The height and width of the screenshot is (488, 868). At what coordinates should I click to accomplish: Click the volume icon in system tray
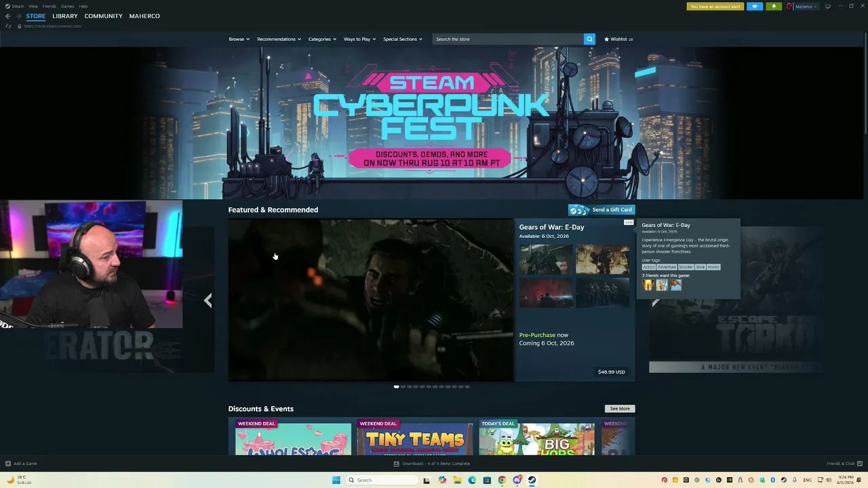(829, 480)
